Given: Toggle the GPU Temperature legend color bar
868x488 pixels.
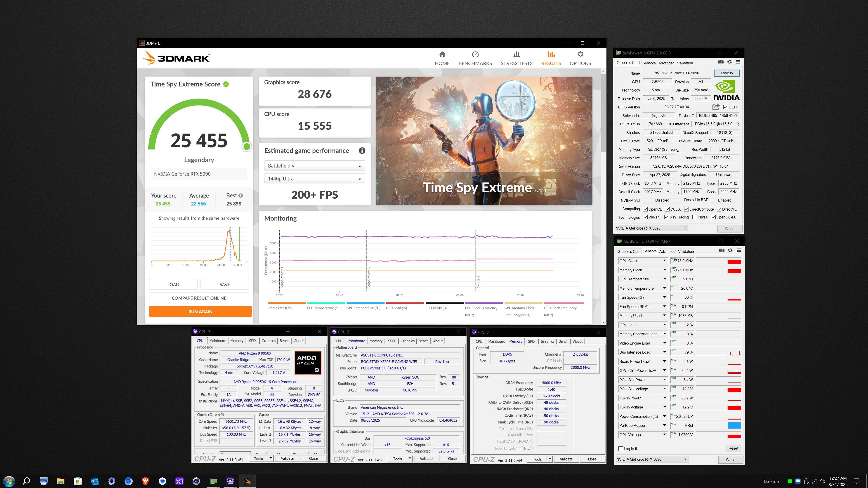Looking at the screenshot, I should tap(365, 303).
